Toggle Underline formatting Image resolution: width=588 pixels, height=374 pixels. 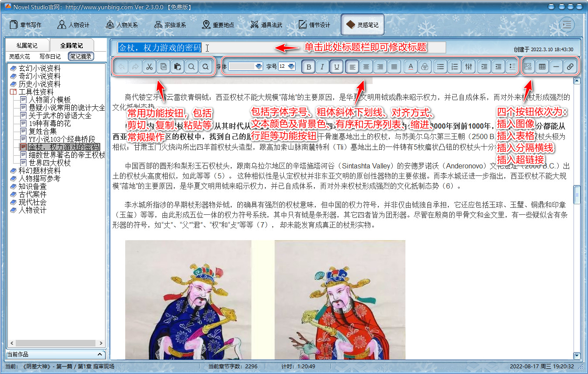click(x=336, y=67)
